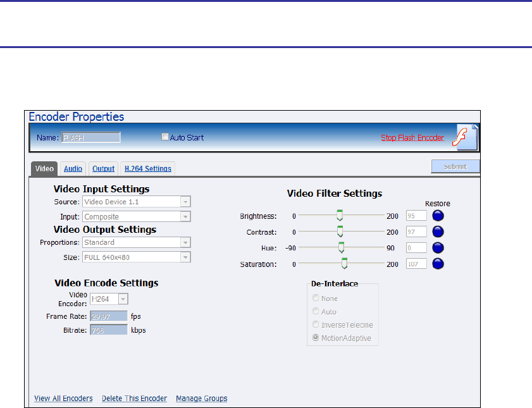This screenshot has height=408, width=532.
Task: Click the Brightness slider handle
Action: tap(340, 215)
